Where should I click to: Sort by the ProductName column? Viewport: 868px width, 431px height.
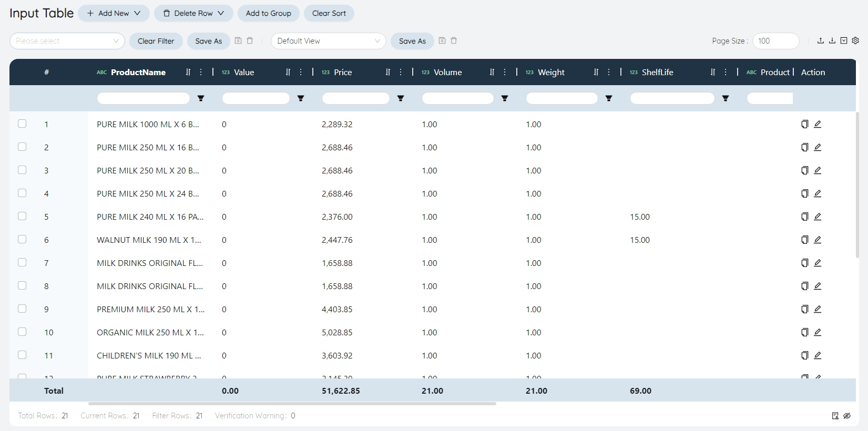tap(188, 72)
